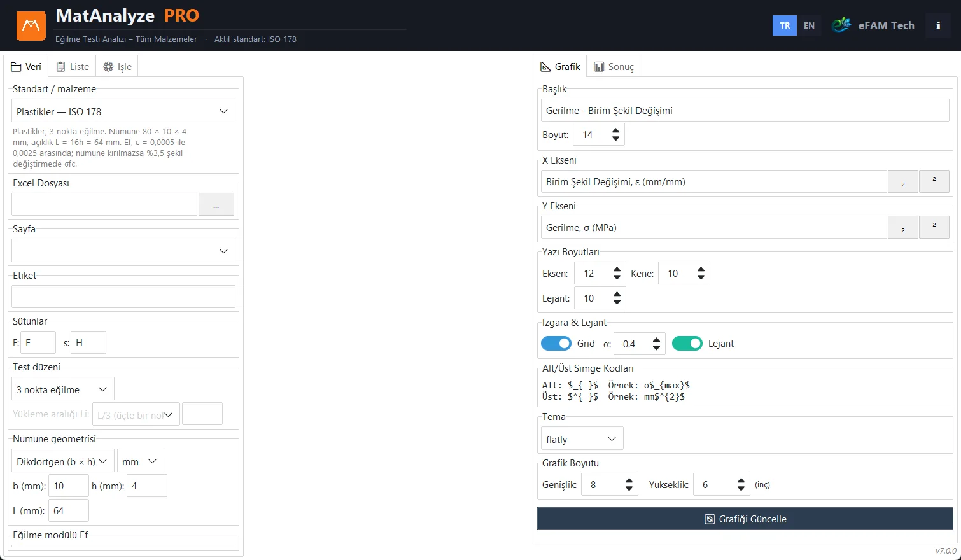Browse for Excel file with ellipsis button
This screenshot has height=560, width=961.
point(216,205)
